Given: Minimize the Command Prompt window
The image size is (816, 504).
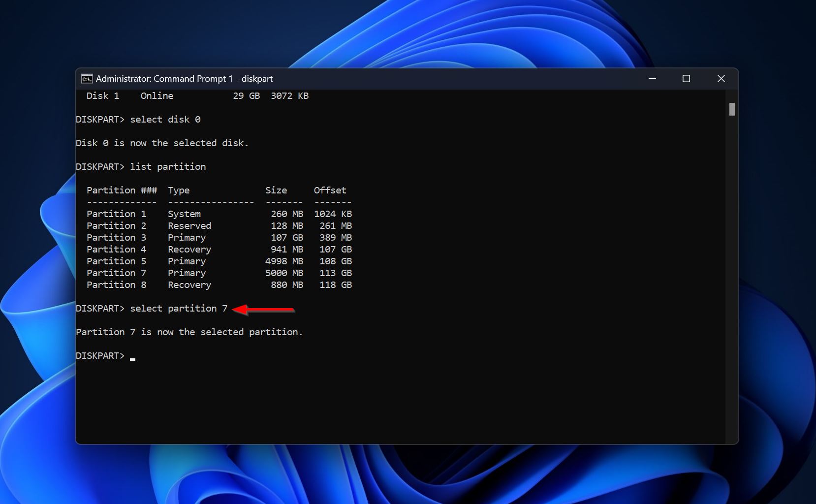Looking at the screenshot, I should [652, 79].
